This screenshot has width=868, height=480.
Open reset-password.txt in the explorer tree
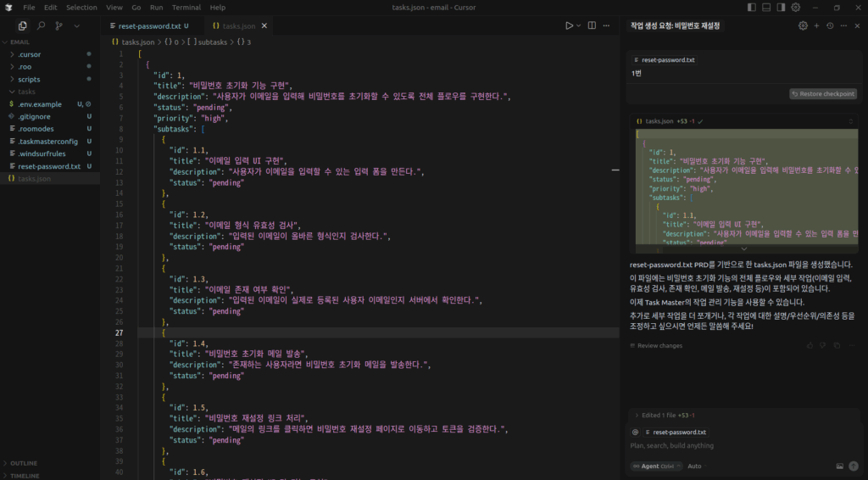coord(48,166)
